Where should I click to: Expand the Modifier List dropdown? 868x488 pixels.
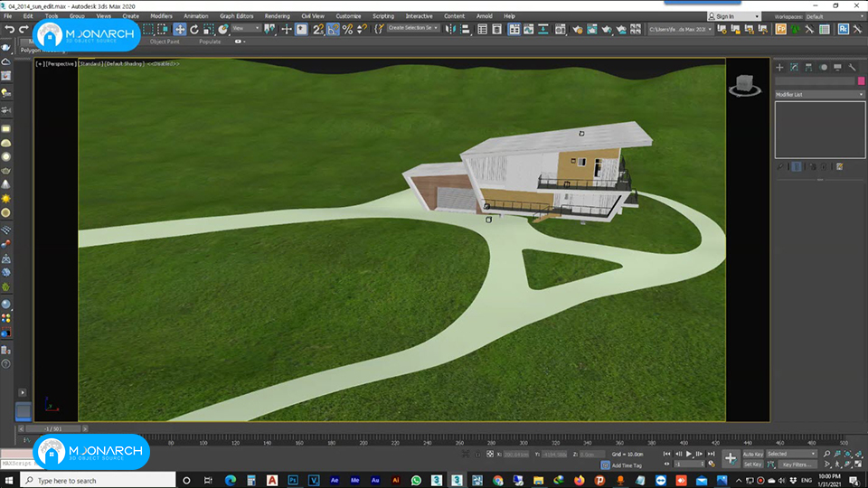tap(819, 95)
